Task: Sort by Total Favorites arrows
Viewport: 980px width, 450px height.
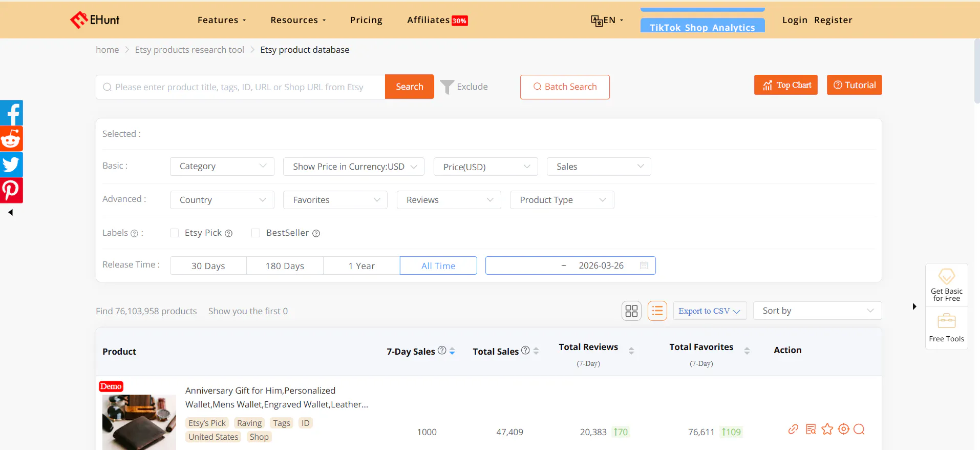Action: pos(747,351)
